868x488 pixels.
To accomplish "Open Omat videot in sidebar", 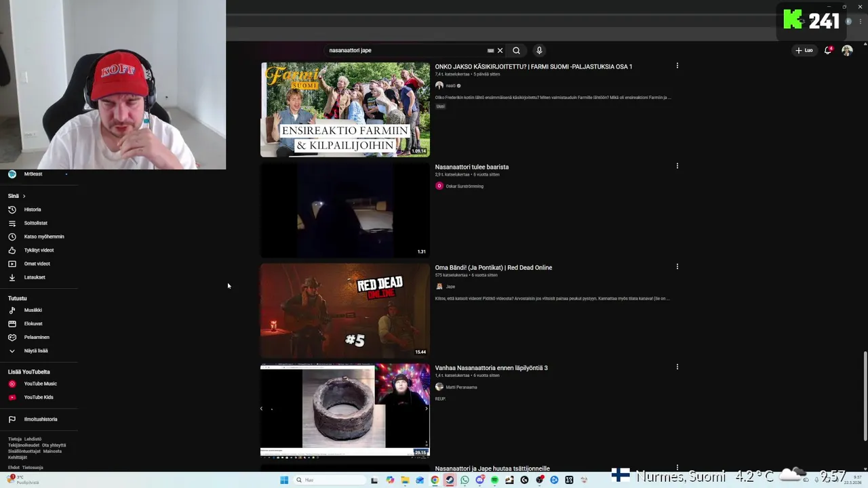I will tap(37, 264).
